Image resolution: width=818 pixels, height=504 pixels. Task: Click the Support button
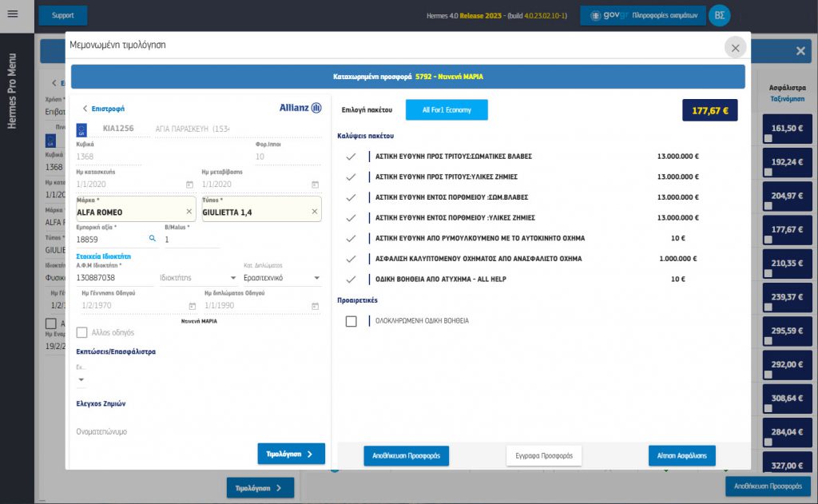tap(62, 15)
